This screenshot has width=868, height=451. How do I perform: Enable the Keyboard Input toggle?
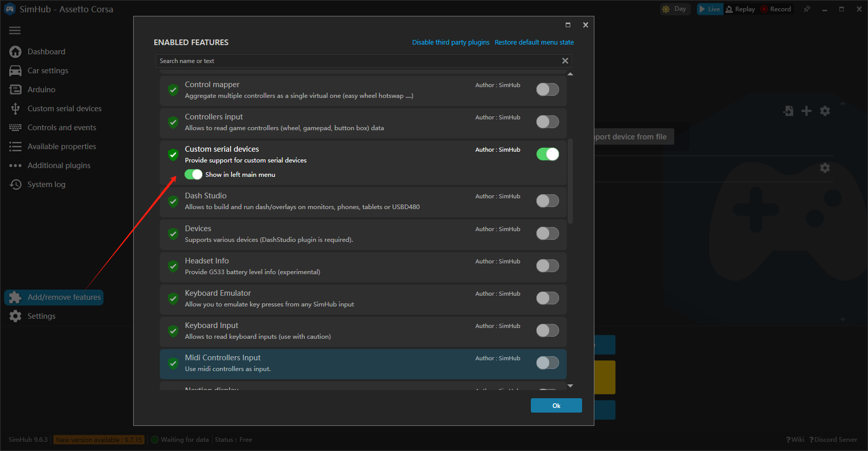tap(548, 331)
